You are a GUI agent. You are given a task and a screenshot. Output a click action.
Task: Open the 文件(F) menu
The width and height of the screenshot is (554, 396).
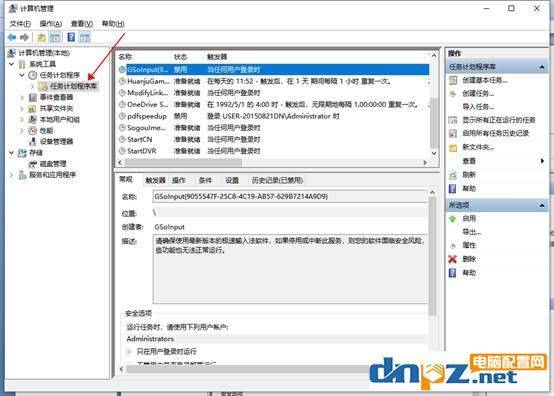pos(20,24)
